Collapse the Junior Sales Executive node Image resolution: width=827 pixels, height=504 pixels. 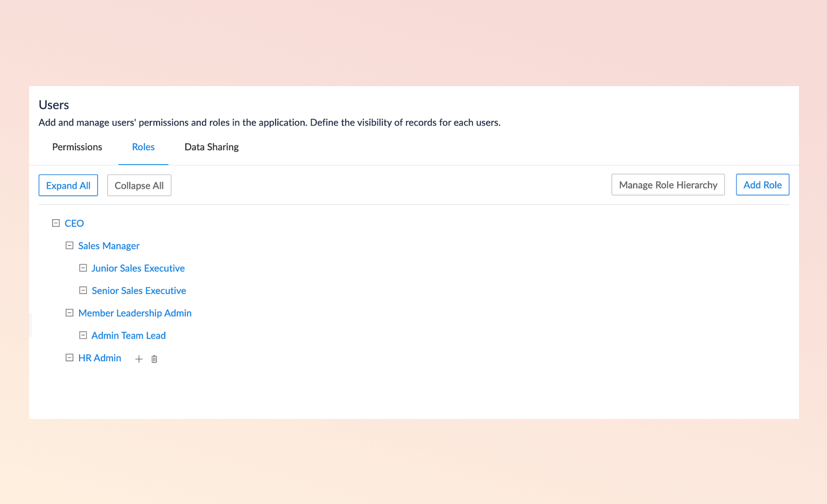(83, 268)
